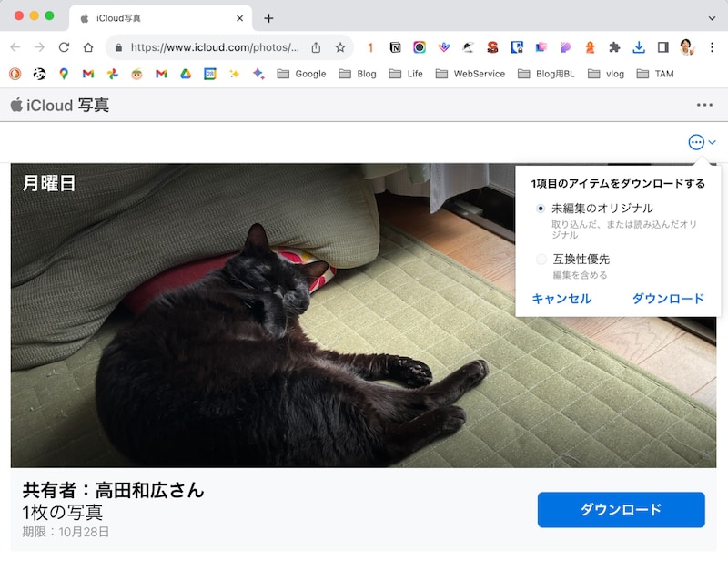
Task: Click the 1枚の写真 text
Action: (63, 512)
